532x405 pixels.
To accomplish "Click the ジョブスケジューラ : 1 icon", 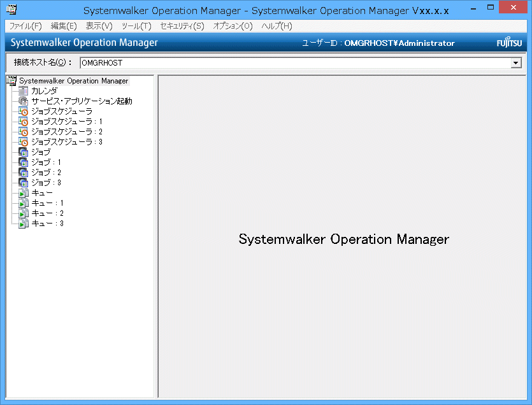I will tap(23, 122).
